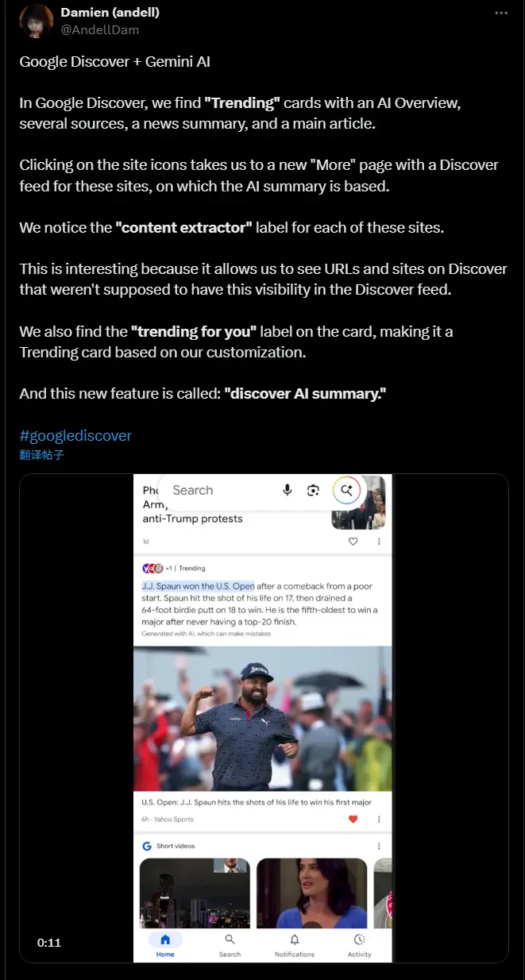
Task: Open options menu for anti-Trump protests card
Action: pos(379,541)
